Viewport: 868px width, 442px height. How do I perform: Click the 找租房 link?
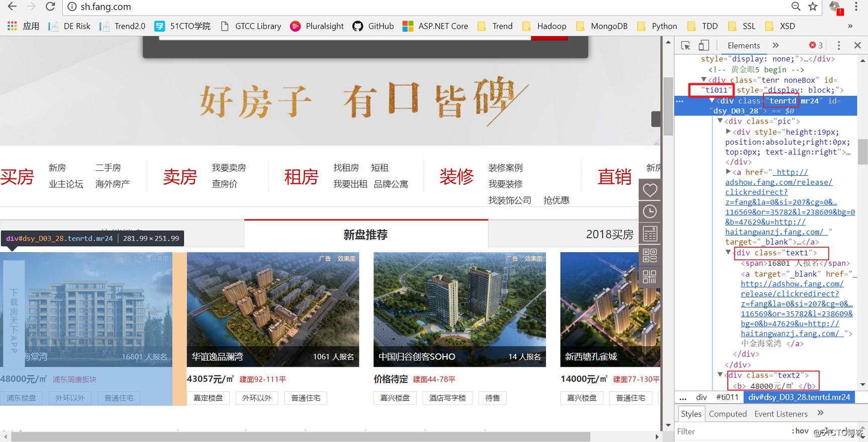[346, 168]
